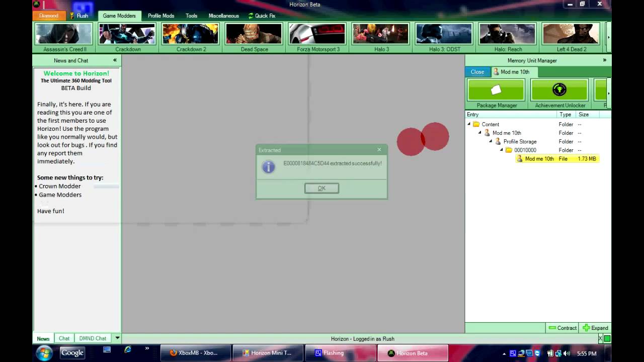
Task: Switch to the DMND Chat tab
Action: [93, 338]
